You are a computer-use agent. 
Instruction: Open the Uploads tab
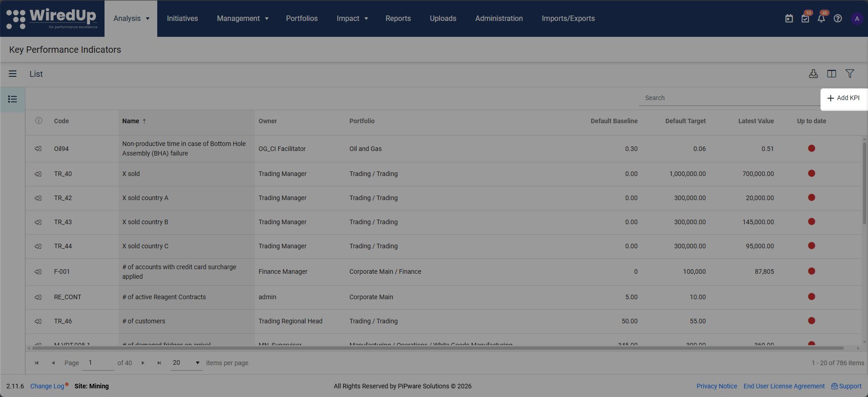pyautogui.click(x=443, y=19)
